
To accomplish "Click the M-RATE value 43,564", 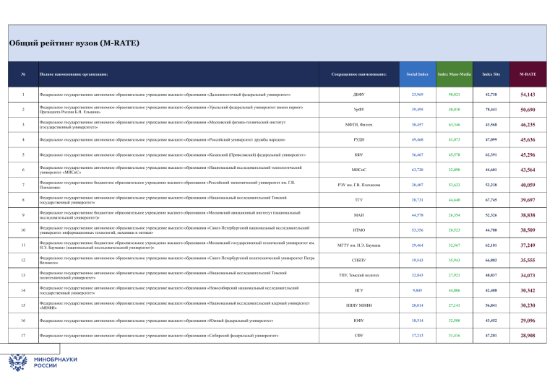I will tap(528, 170).
